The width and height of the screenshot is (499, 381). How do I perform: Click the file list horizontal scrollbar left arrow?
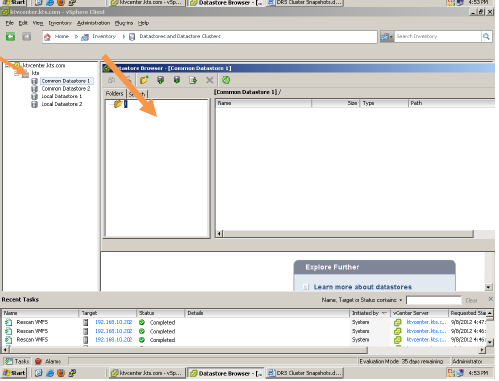219,234
